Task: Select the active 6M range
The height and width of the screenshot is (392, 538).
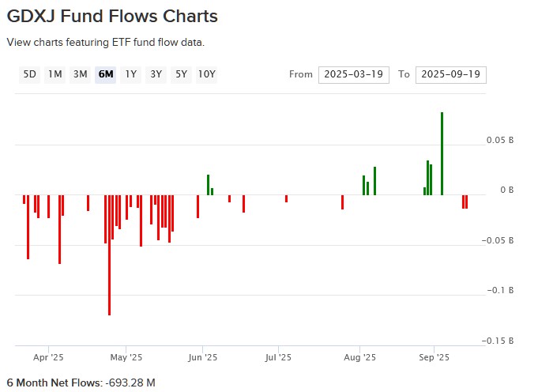Action: 105,74
